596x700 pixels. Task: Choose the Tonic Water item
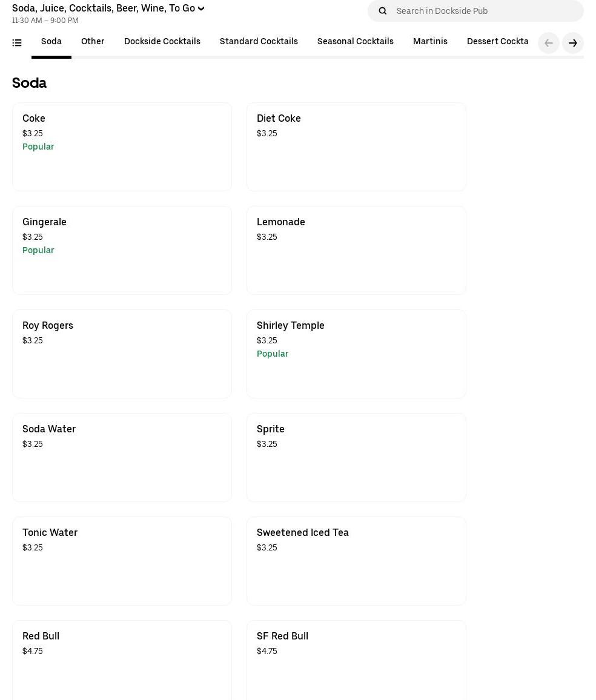pos(122,561)
